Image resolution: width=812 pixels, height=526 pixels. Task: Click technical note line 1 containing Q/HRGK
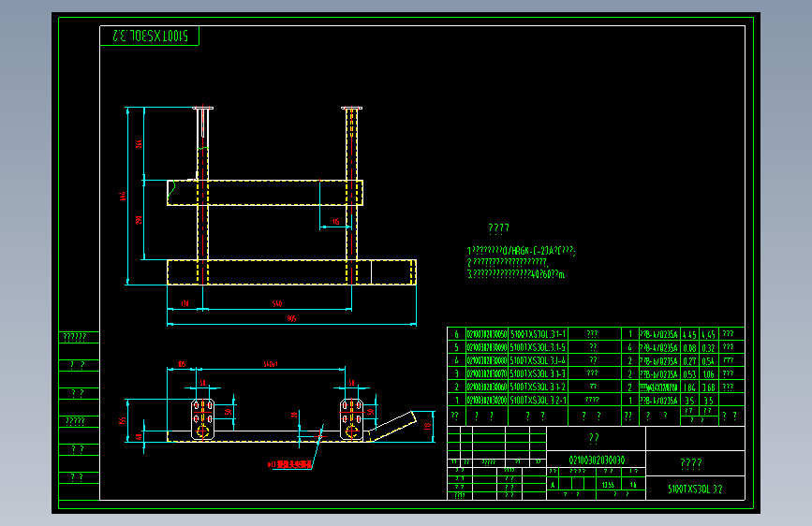click(521, 251)
